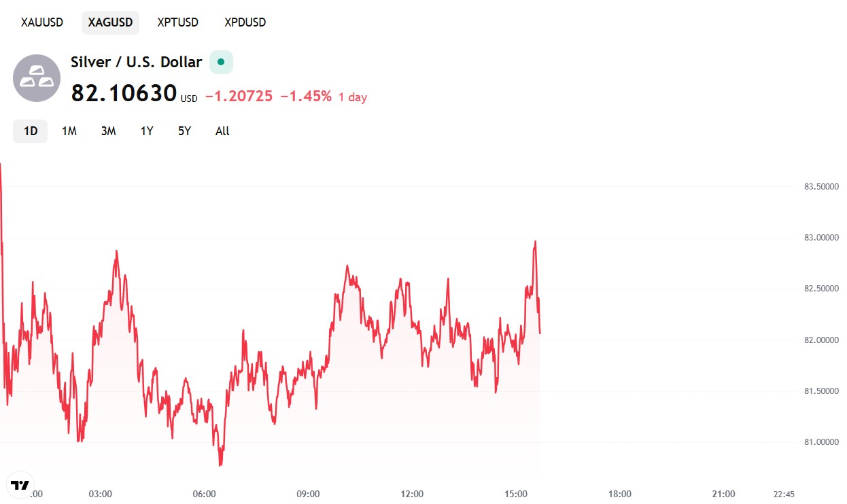Switch to the 3M range
Screen dimensions: 847x504
click(x=108, y=130)
